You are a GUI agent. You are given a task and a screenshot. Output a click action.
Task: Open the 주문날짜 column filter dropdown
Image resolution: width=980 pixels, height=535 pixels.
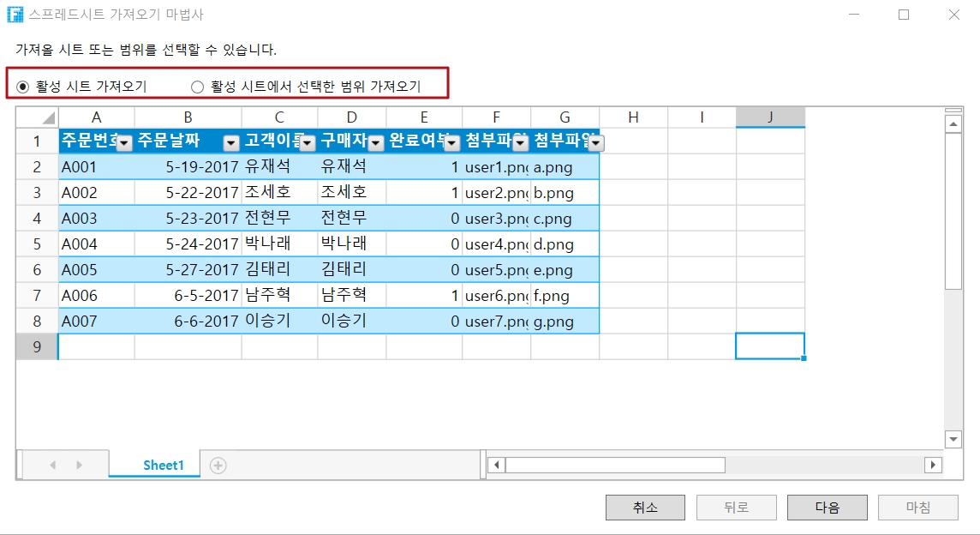coord(231,143)
